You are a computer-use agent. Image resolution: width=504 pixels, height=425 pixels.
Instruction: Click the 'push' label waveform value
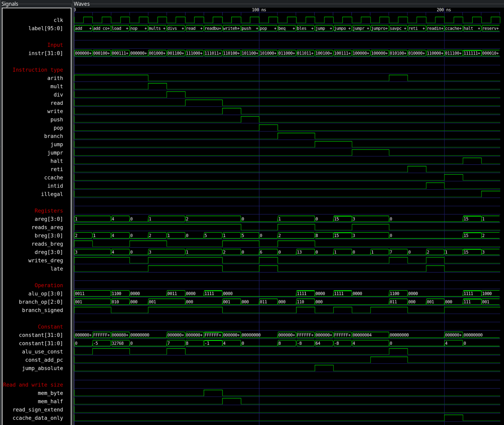[x=250, y=28]
